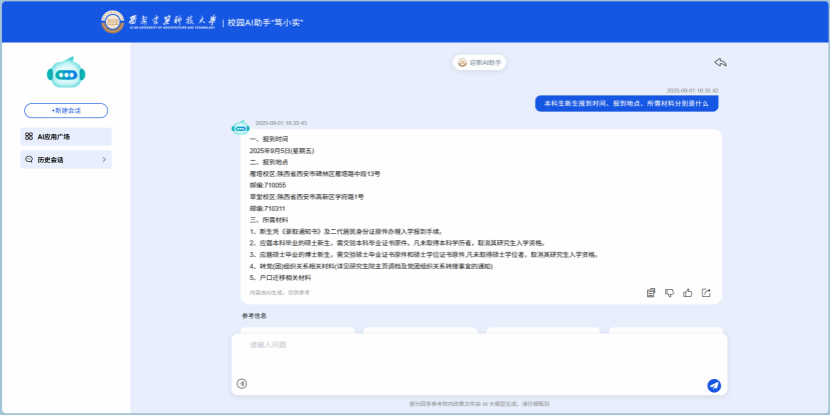Open the first reference info card

click(297, 329)
